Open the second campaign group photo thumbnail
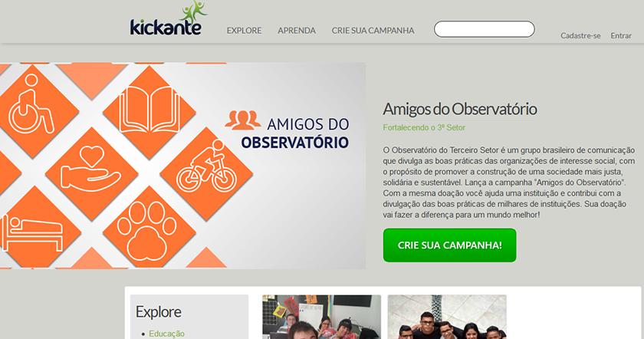 tap(447, 317)
